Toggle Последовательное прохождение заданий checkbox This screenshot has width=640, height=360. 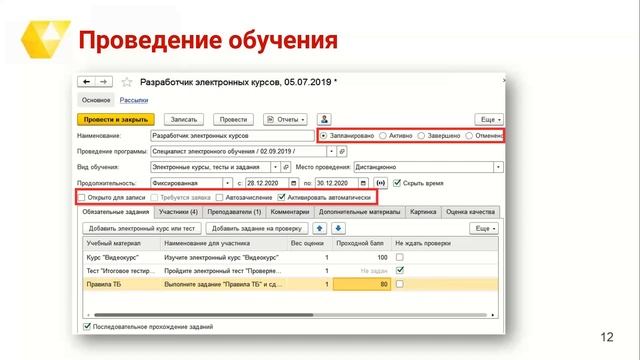(87, 326)
